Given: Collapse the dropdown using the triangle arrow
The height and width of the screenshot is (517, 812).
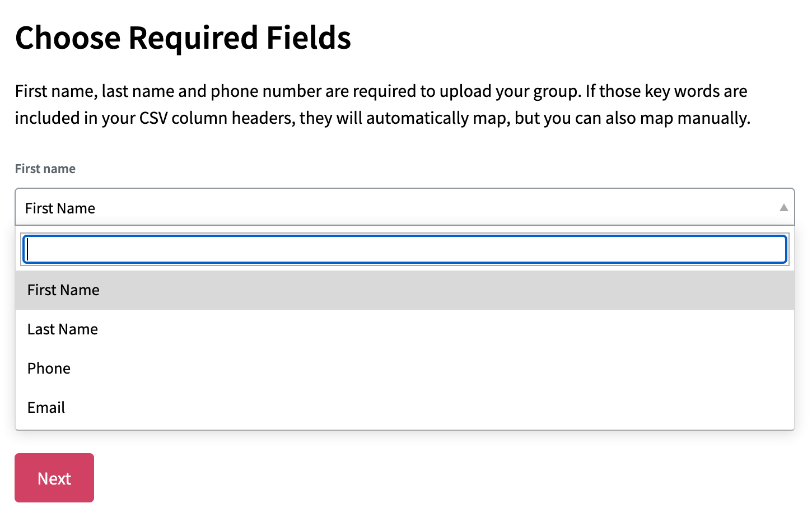Looking at the screenshot, I should [x=783, y=207].
